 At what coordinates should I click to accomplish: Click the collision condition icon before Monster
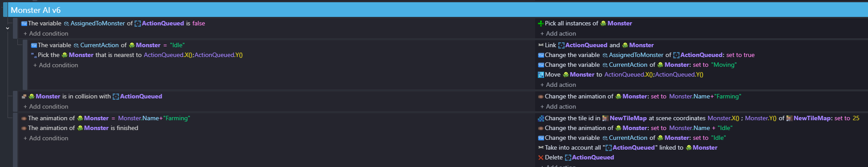pos(24,96)
